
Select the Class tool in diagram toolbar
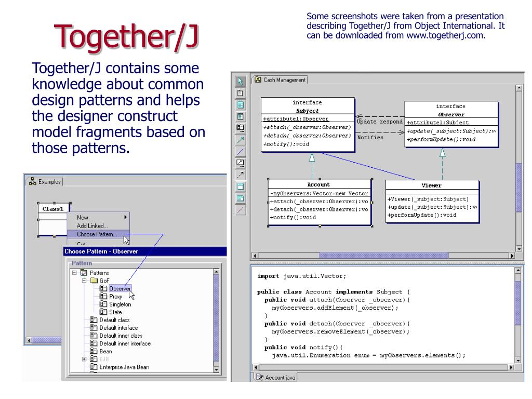click(240, 105)
